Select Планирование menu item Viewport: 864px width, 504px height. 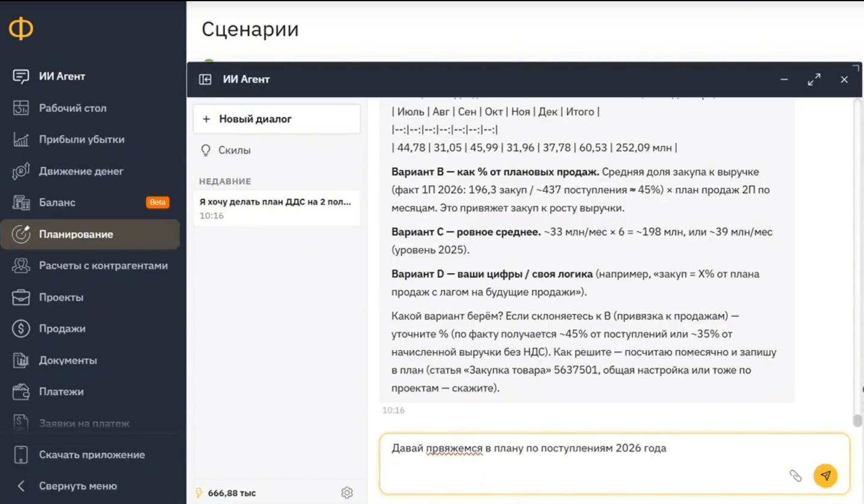click(90, 234)
